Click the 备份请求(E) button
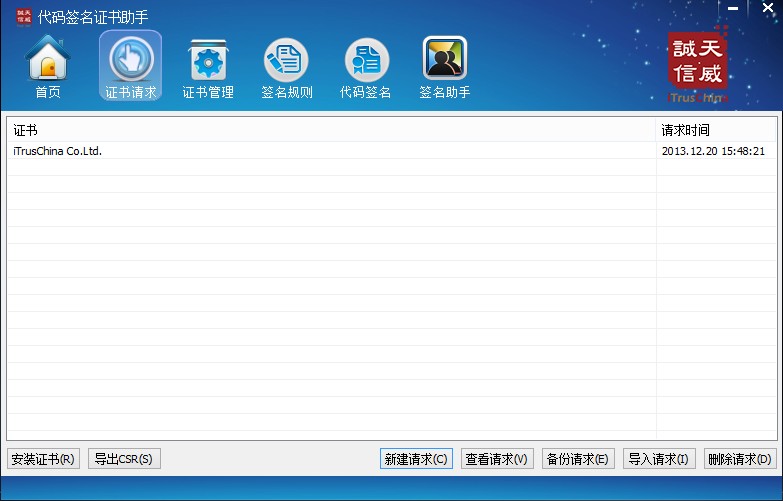783x501 pixels. point(578,459)
